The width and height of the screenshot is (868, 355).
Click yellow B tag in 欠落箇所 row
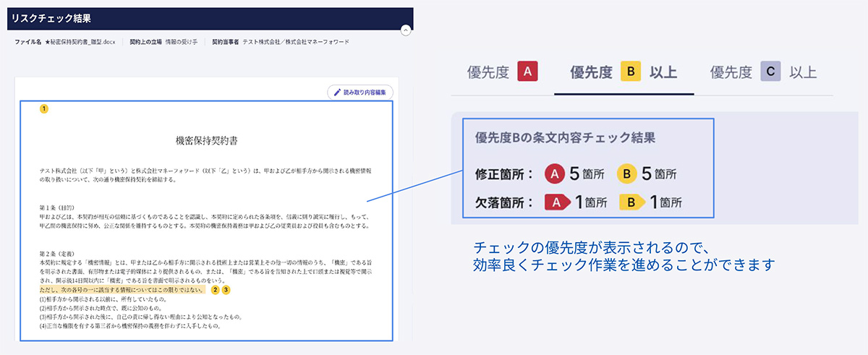point(629,202)
